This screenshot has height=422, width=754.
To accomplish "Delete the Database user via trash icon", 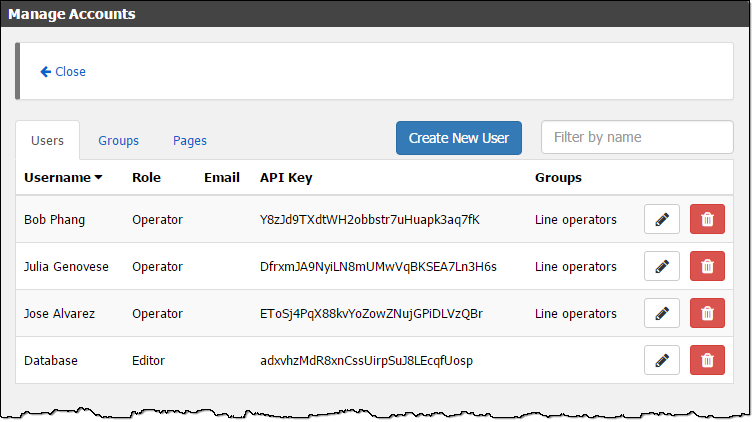I will (707, 360).
